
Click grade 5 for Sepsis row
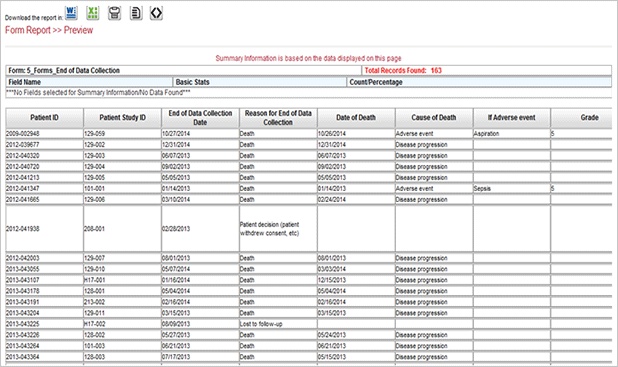tap(553, 188)
